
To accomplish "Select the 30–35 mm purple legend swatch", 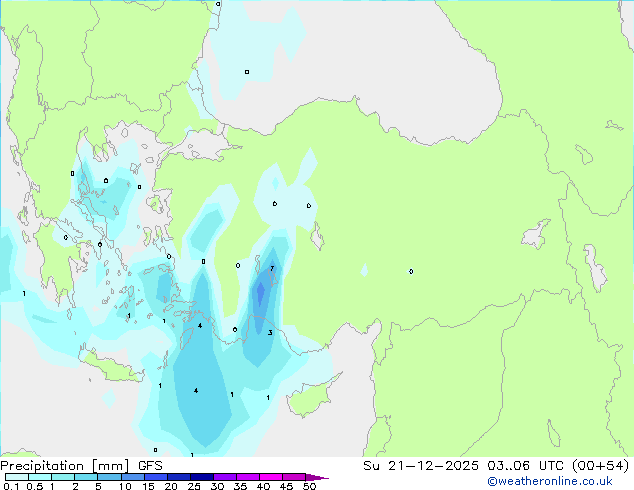I will click(x=224, y=477).
